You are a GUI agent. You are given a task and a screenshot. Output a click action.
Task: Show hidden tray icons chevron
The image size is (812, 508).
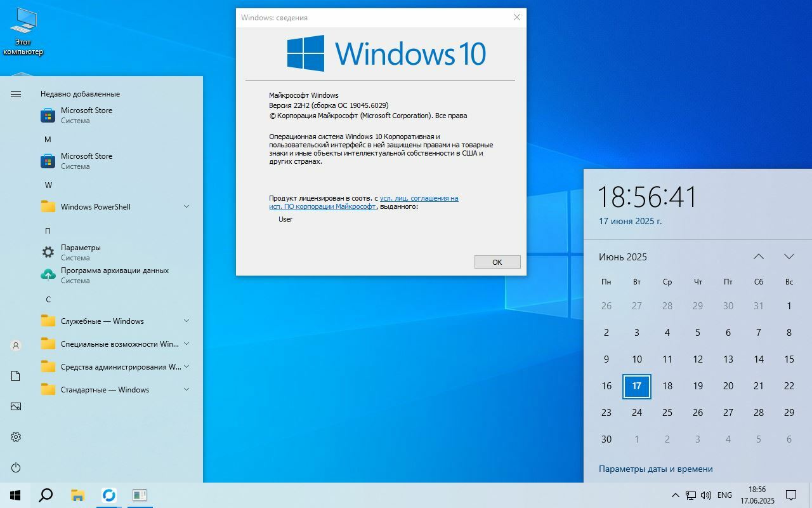[675, 495]
